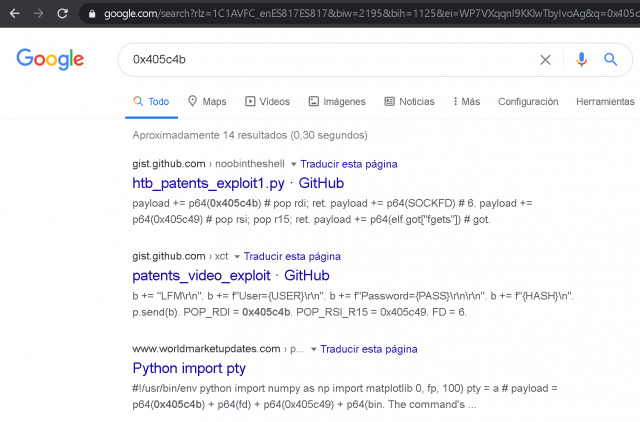Click the www.worldmarketupdates.com breadcrumb
Screen dimensions: 640x422
coord(218,349)
